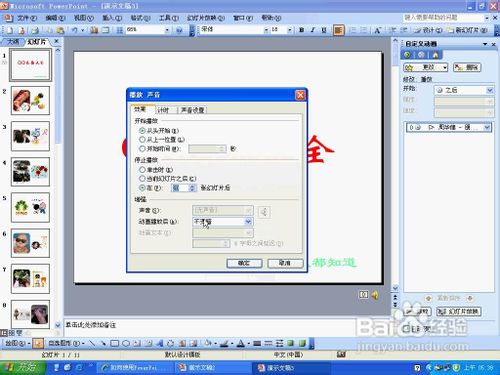500x375 pixels.
Task: Click the Italic formatting icon
Action: tap(313, 30)
